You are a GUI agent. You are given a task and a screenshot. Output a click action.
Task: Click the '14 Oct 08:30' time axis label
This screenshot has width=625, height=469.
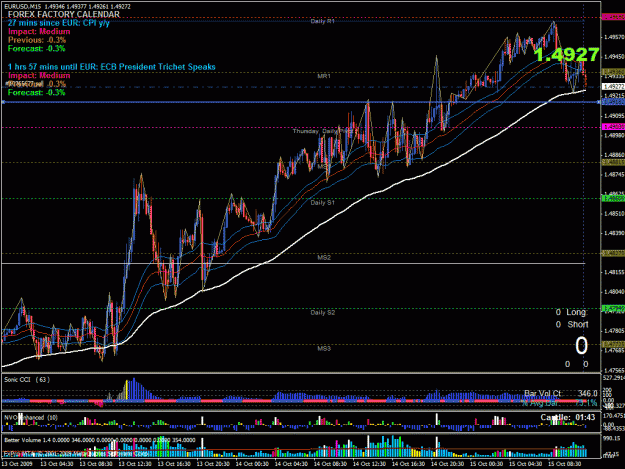click(330, 464)
